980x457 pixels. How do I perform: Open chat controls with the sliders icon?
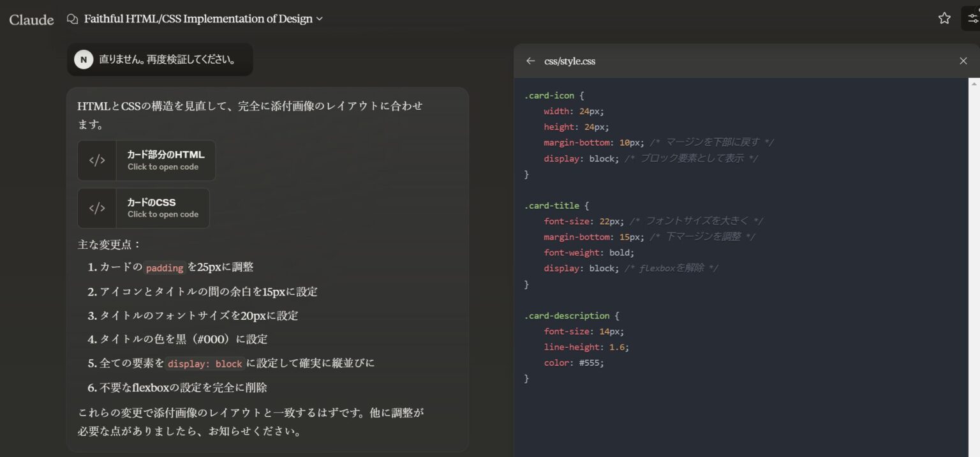(972, 18)
